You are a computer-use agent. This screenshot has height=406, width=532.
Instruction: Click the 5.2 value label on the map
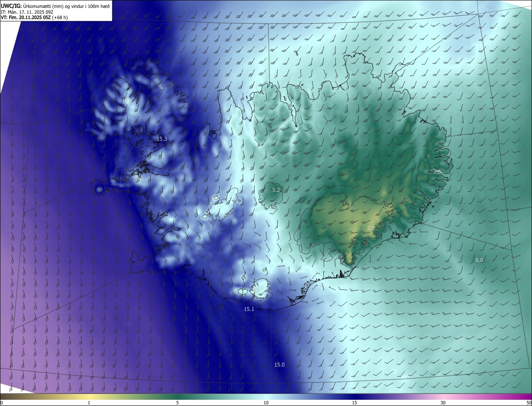276,190
